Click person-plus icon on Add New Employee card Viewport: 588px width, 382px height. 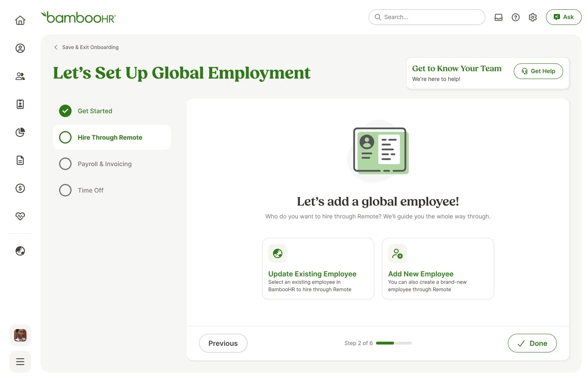tap(397, 254)
